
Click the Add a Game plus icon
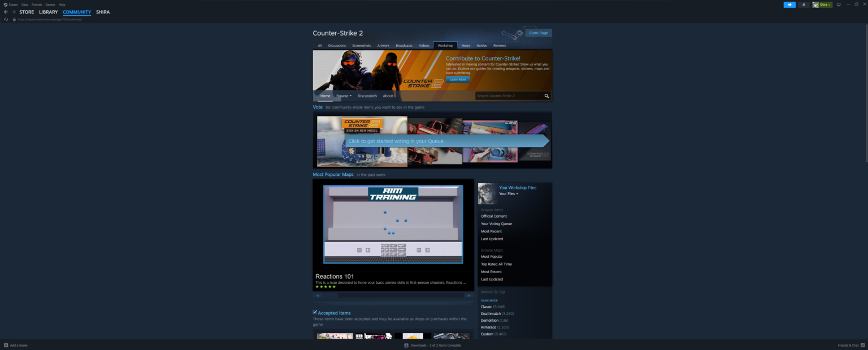pyautogui.click(x=6, y=345)
